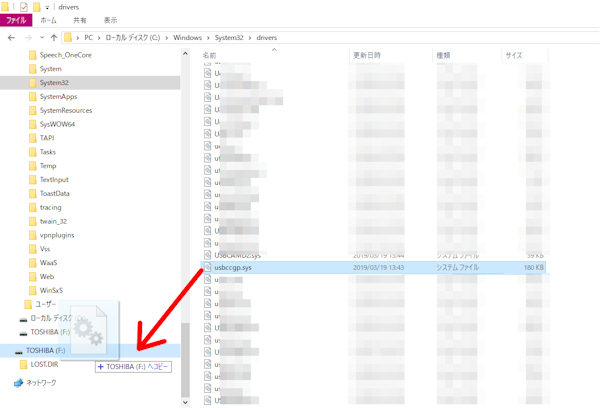Screen dimensions: 600x408
Task: Select SystemApps folder in tree
Action: click(59, 96)
